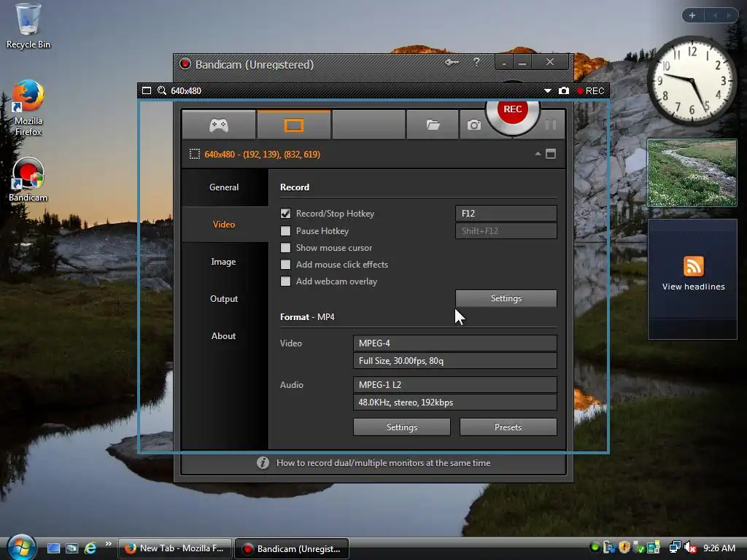Screen dimensions: 747x560
Task: Switch to the Image settings tab
Action: tap(224, 262)
